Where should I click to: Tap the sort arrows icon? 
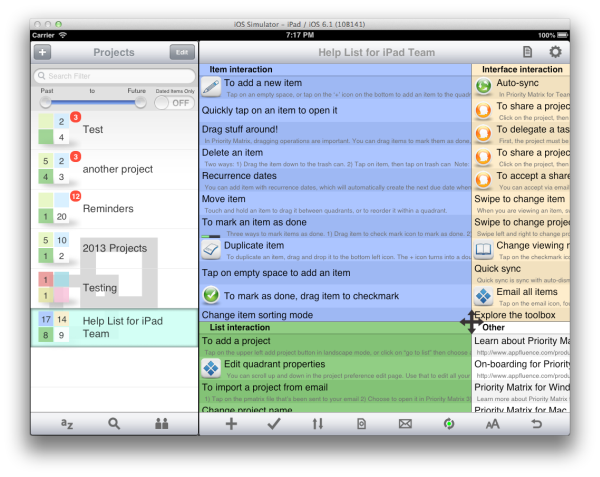318,424
